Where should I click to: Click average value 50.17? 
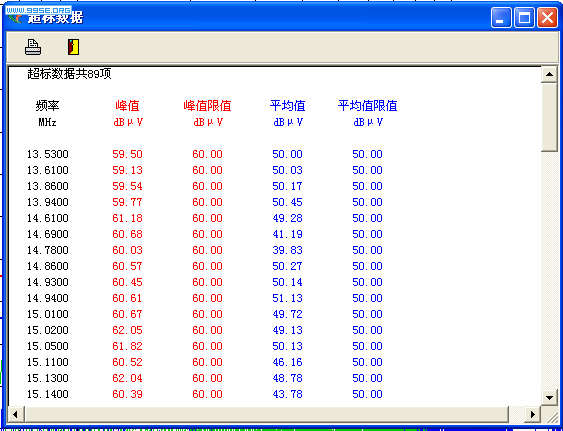(287, 186)
